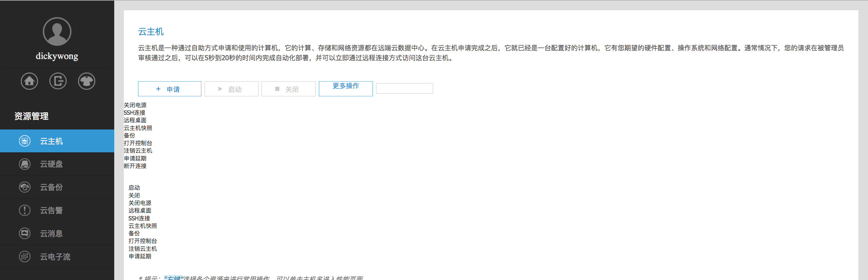The width and height of the screenshot is (868, 280).
Task: Choose 打开控制台 in the list starting with 启动
Action: [x=143, y=241]
